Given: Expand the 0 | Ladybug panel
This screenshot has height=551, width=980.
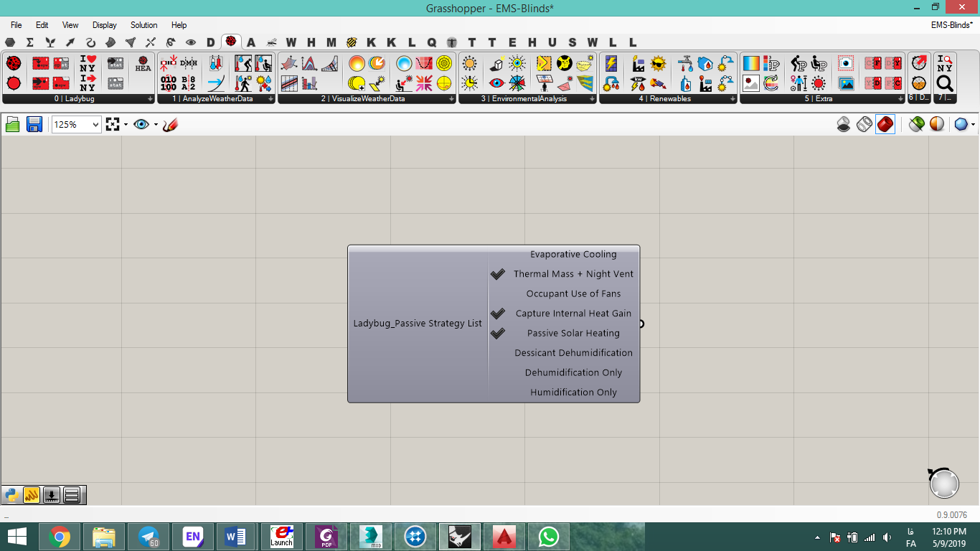Looking at the screenshot, I should tap(151, 99).
